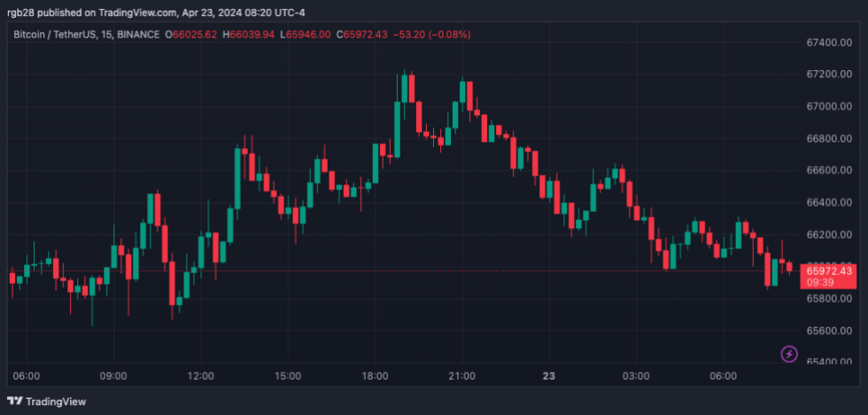Click the open value O66025.62
The width and height of the screenshot is (868, 415).
coord(190,35)
